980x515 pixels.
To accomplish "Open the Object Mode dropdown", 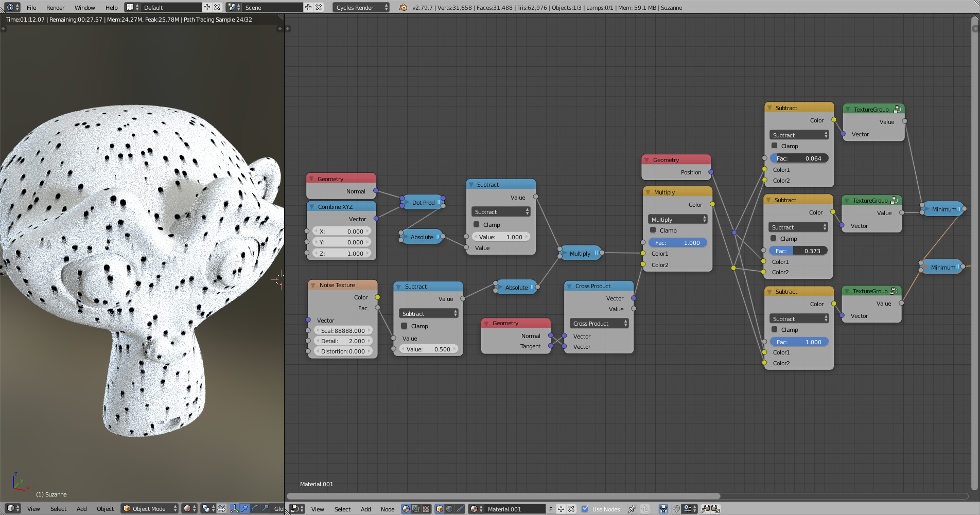I will tap(150, 509).
